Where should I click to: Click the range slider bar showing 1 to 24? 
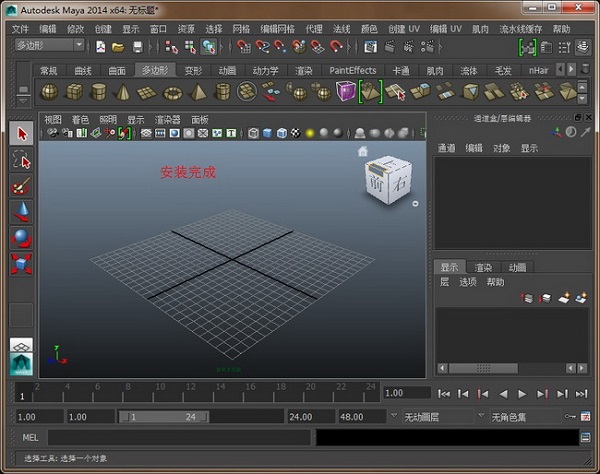(x=163, y=416)
